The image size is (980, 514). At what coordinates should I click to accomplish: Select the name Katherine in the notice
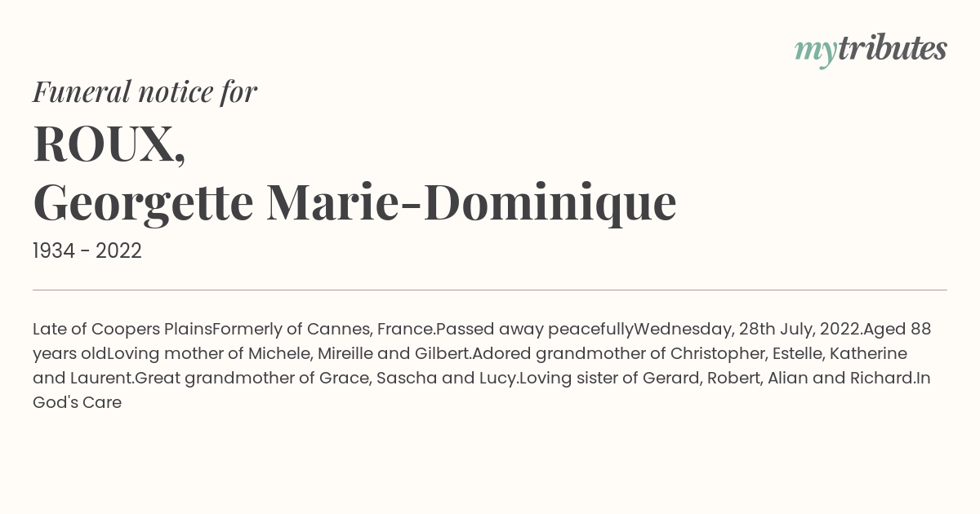coord(868,354)
